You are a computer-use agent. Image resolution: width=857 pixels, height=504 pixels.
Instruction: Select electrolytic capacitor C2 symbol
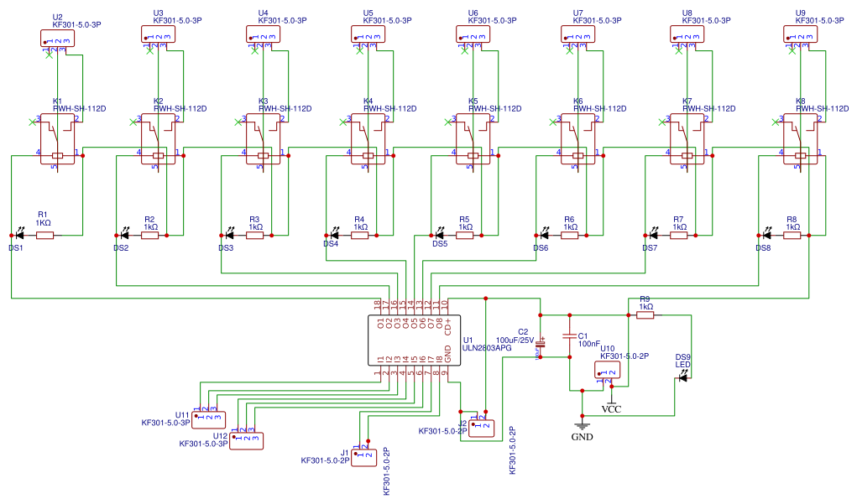pyautogui.click(x=541, y=342)
